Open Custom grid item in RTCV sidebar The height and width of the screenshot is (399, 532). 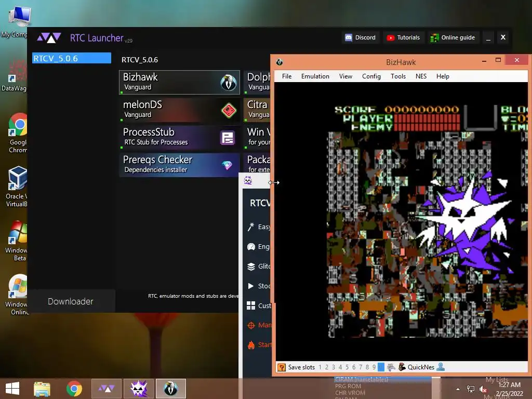(x=259, y=305)
